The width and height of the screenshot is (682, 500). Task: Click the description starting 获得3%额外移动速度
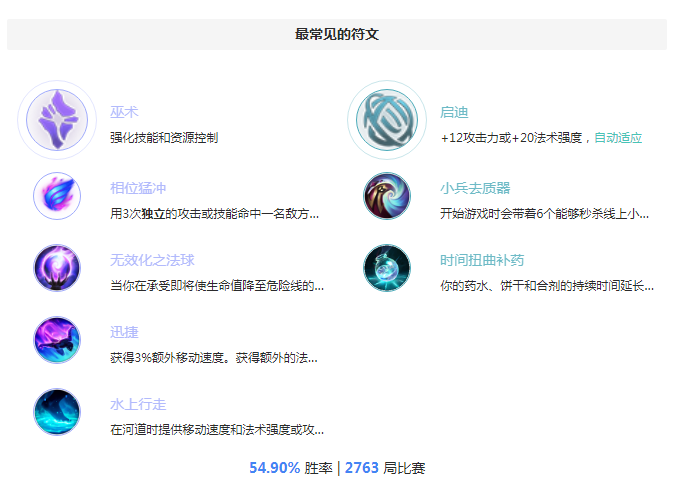tap(214, 358)
